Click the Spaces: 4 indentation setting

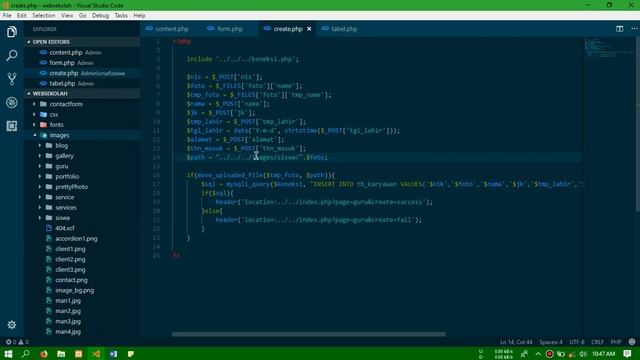(551, 342)
